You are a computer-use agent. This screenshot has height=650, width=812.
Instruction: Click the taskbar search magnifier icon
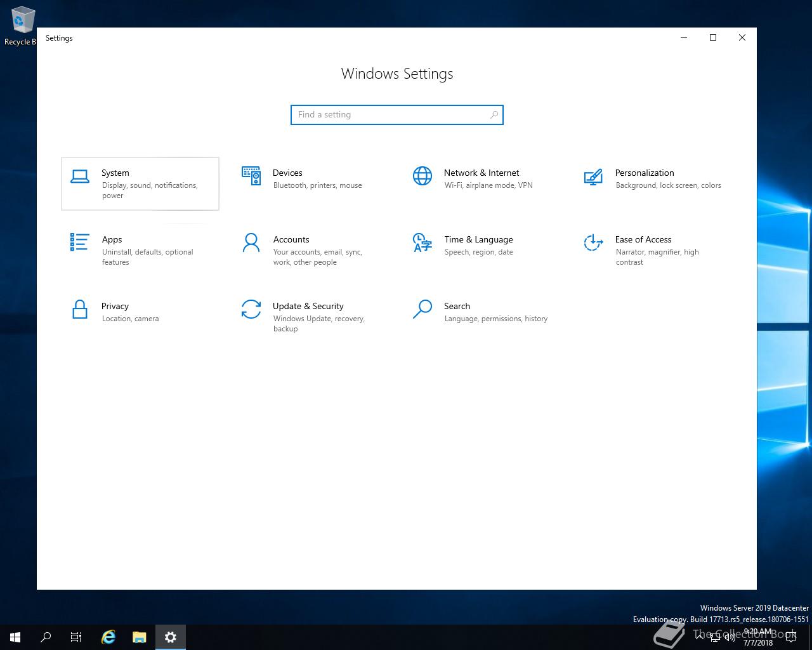[46, 637]
